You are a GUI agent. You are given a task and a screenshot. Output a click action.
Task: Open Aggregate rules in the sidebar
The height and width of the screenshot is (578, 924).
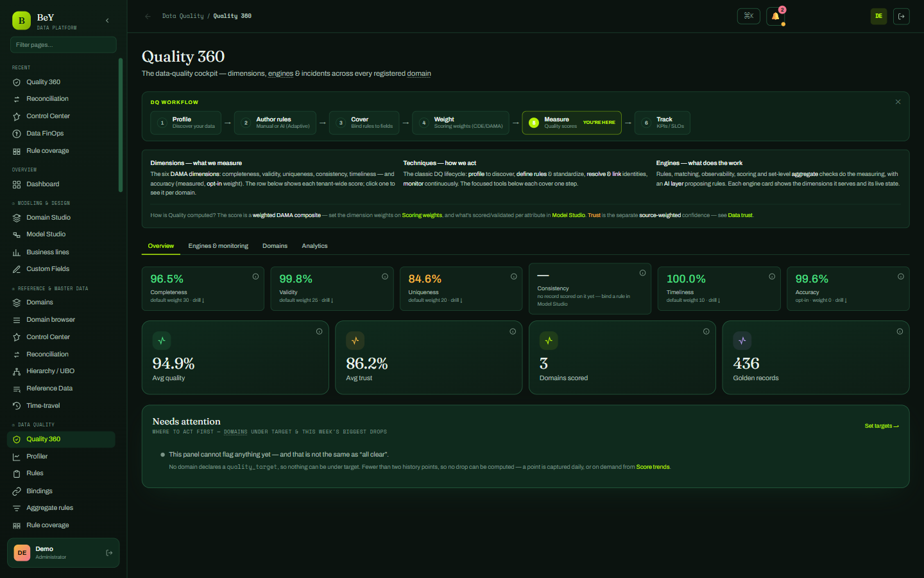[61, 508]
